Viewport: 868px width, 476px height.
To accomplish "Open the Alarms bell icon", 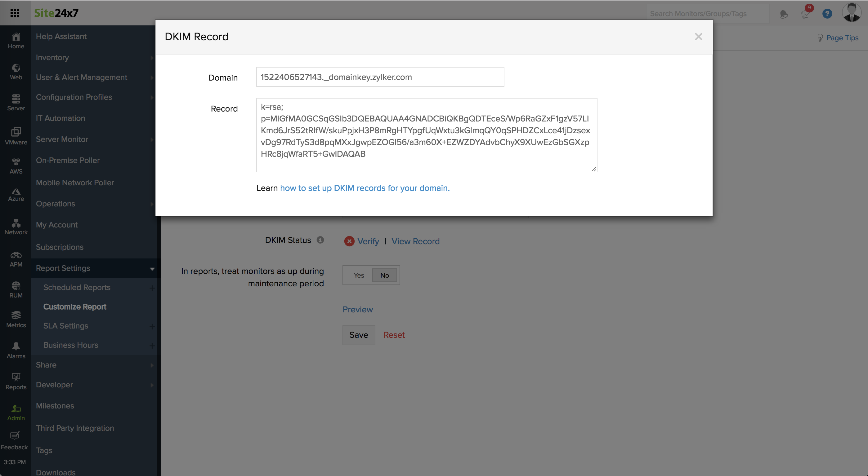I will pos(16,350).
